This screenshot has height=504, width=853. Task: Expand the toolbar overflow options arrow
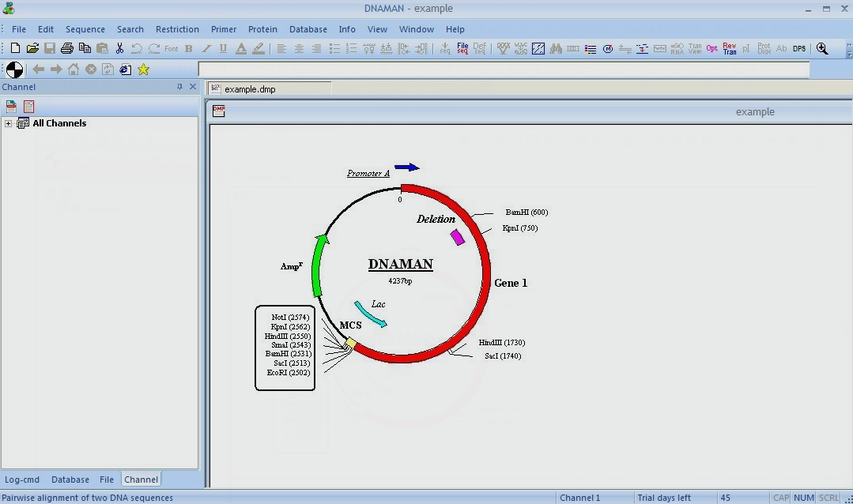pos(849,50)
